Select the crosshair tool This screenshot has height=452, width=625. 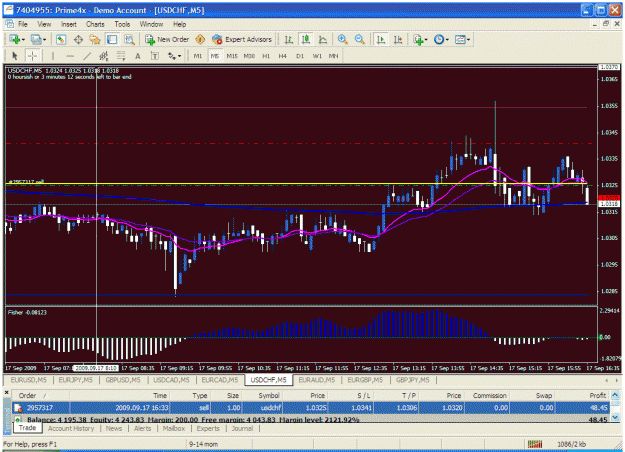[x=32, y=56]
